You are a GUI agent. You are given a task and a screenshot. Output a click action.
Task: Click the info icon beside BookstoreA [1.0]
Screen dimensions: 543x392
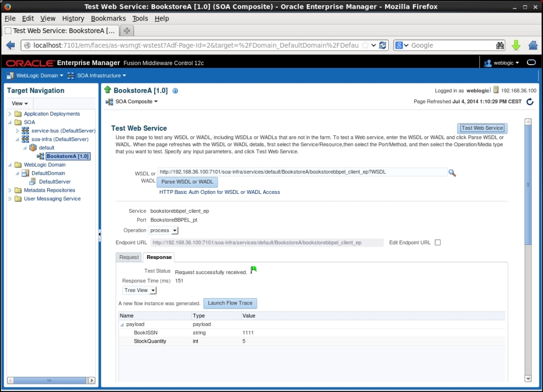point(175,91)
